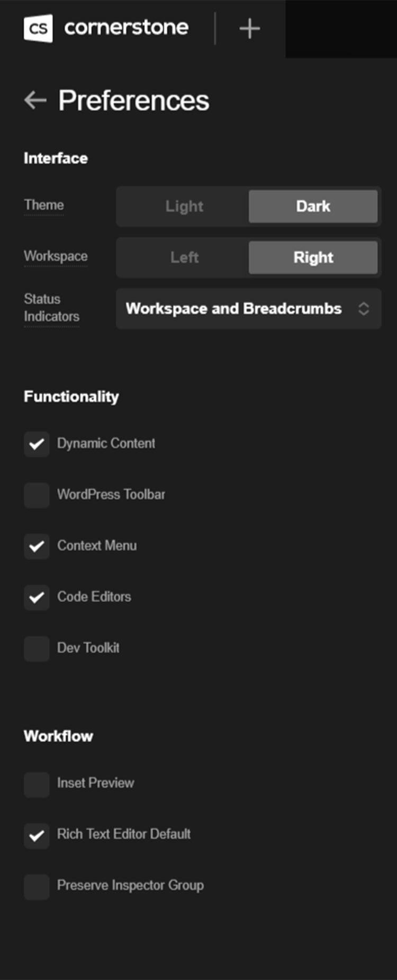This screenshot has width=397, height=980.
Task: Enable the Dev Toolkit checkbox
Action: 37,649
